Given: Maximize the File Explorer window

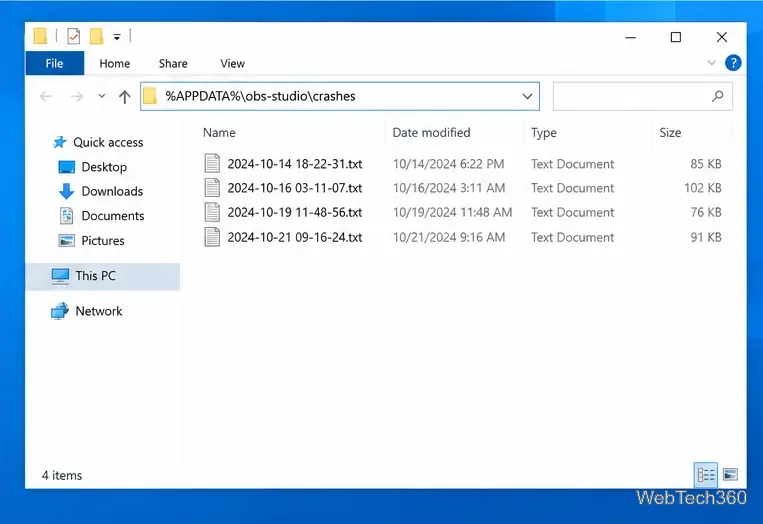Looking at the screenshot, I should click(675, 37).
